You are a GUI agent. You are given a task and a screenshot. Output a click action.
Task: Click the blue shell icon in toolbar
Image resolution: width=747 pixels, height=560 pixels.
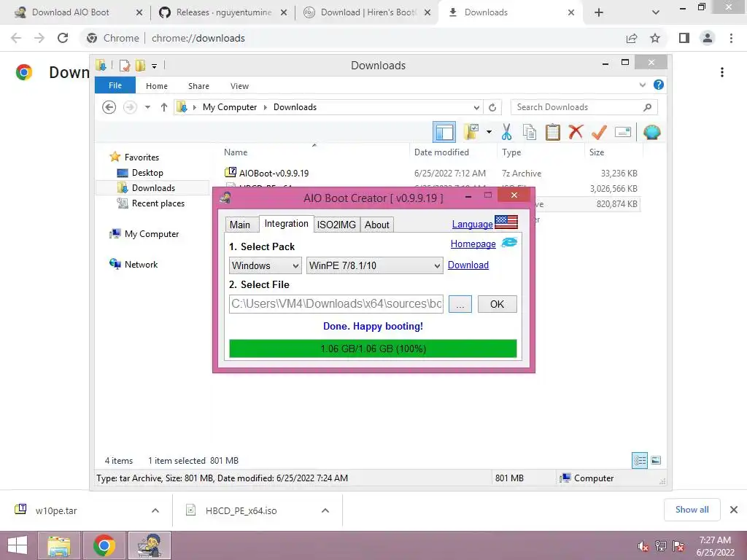651,132
